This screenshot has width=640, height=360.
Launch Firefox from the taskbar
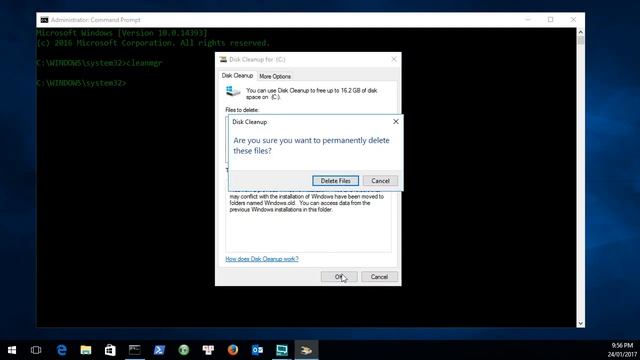coord(233,350)
